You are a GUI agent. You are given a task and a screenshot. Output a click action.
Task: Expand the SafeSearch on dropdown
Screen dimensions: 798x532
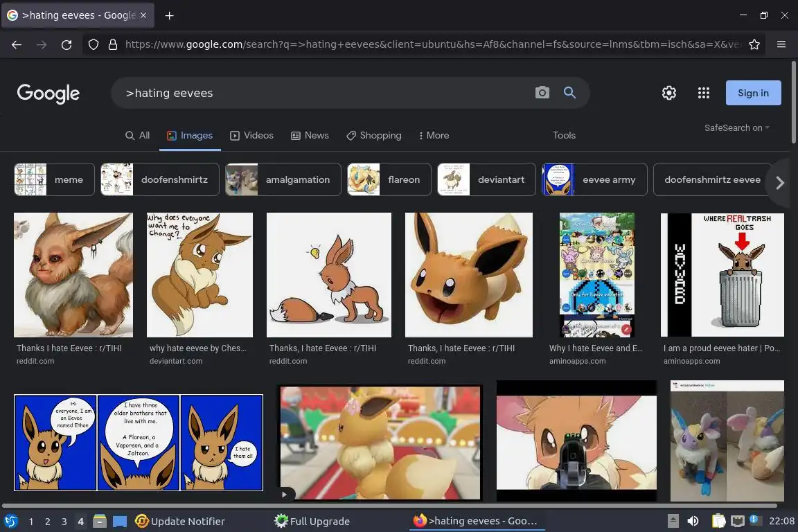[x=736, y=127]
